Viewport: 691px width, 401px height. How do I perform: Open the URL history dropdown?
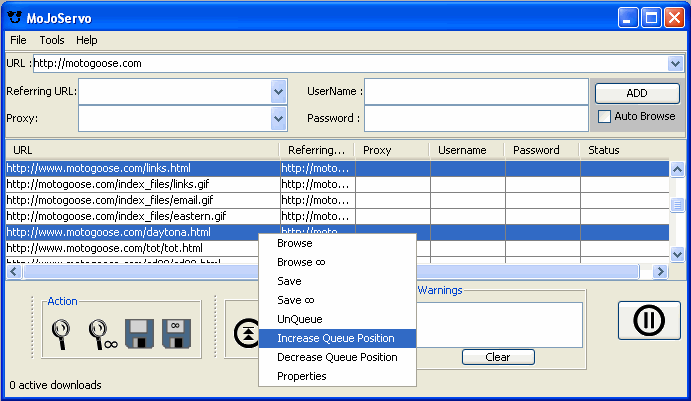click(675, 63)
